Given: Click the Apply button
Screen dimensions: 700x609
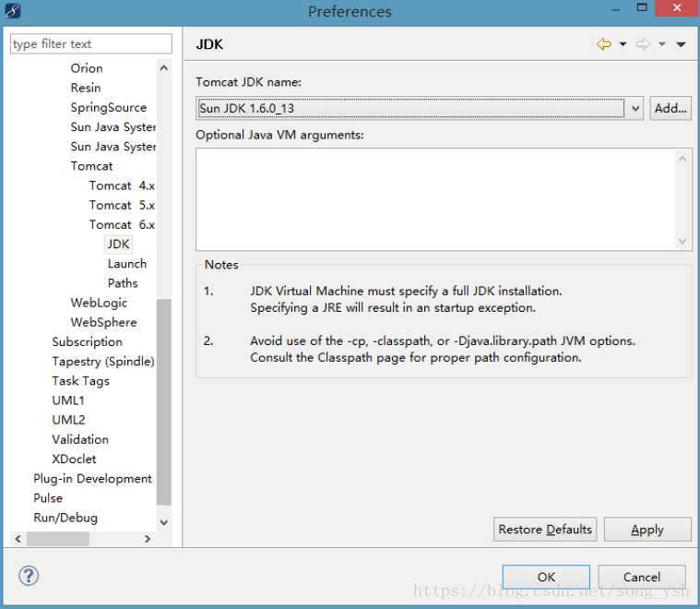Looking at the screenshot, I should coord(647,529).
